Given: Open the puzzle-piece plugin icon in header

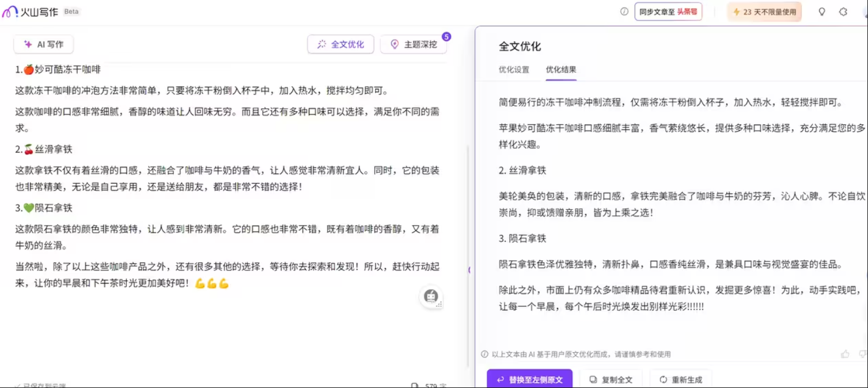Looking at the screenshot, I should 843,12.
